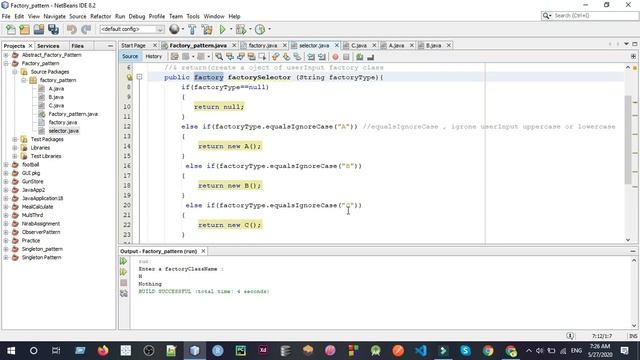Open the C.java editor tab
This screenshot has width=640, height=360.
[x=359, y=45]
